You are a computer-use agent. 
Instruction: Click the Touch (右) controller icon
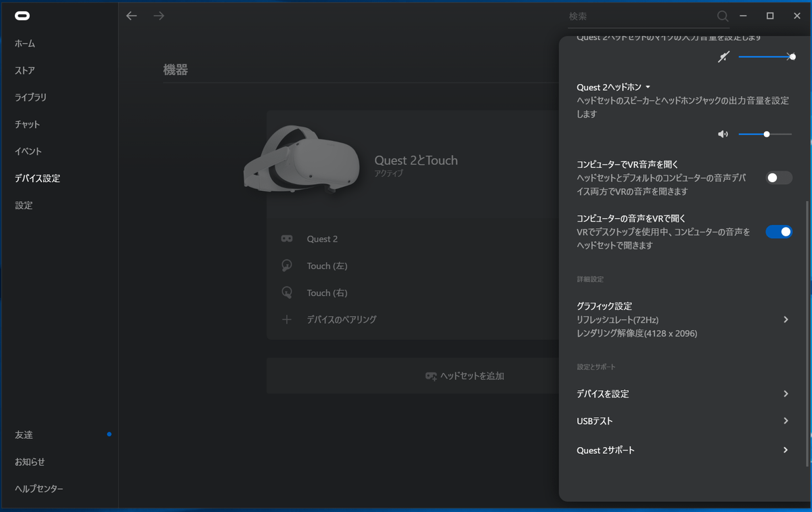pyautogui.click(x=287, y=293)
